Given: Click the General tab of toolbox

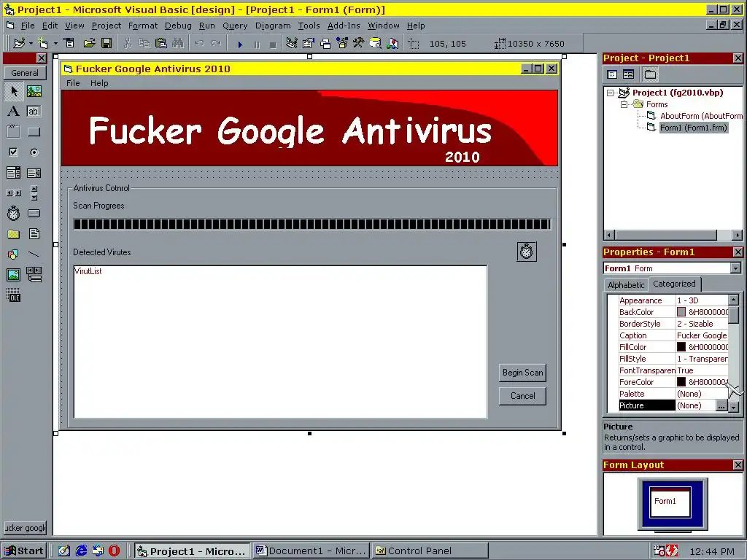Looking at the screenshot, I should click(x=25, y=73).
